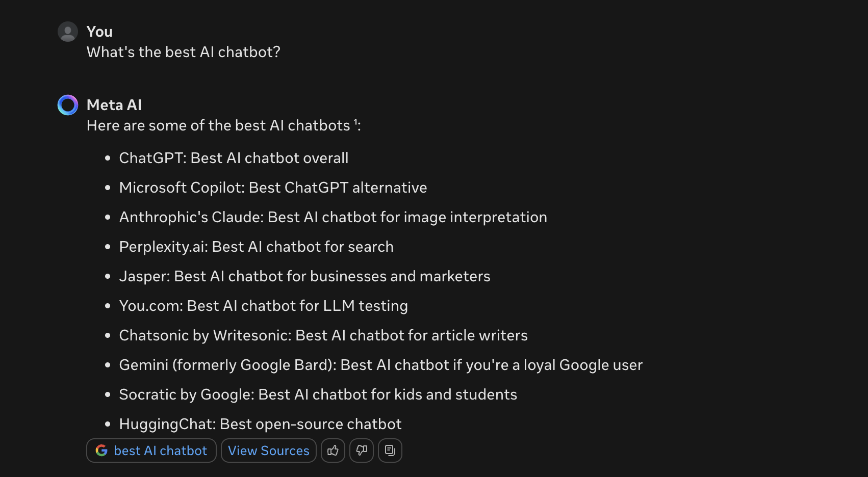The height and width of the screenshot is (477, 868).
Task: Click the Gemini (formerly Google Bard) entry
Action: 380,365
